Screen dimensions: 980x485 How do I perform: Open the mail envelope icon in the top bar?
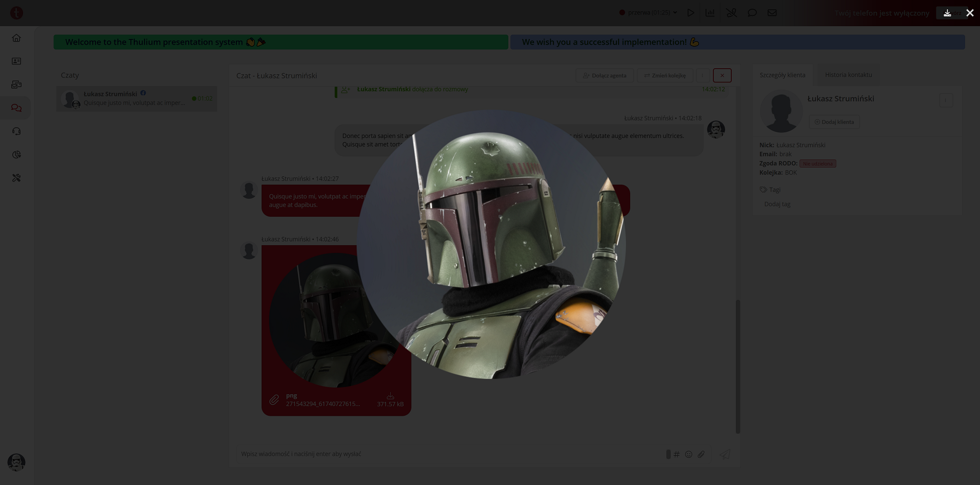point(772,13)
